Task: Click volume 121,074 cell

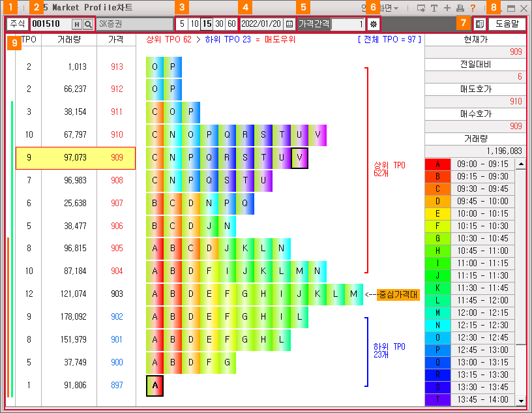Action: [74, 294]
